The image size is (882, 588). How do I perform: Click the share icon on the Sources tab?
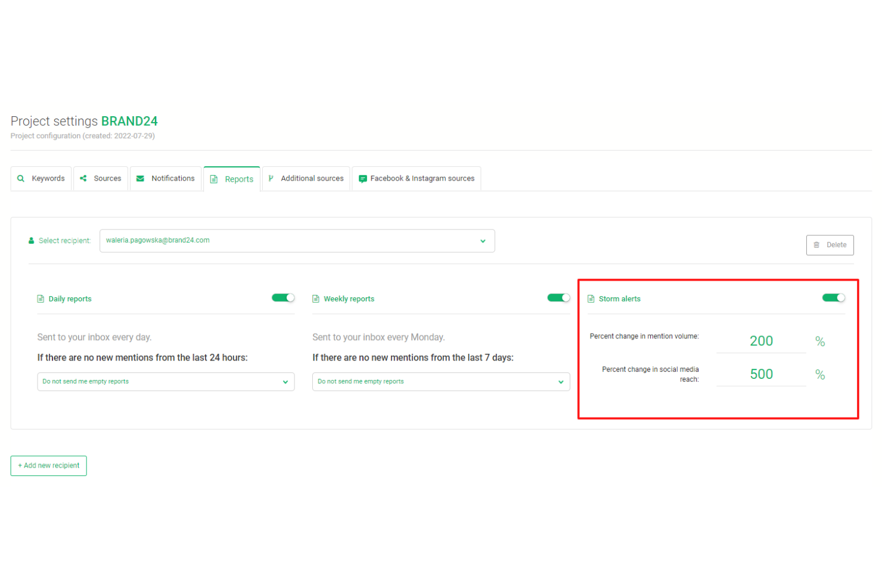click(x=83, y=178)
